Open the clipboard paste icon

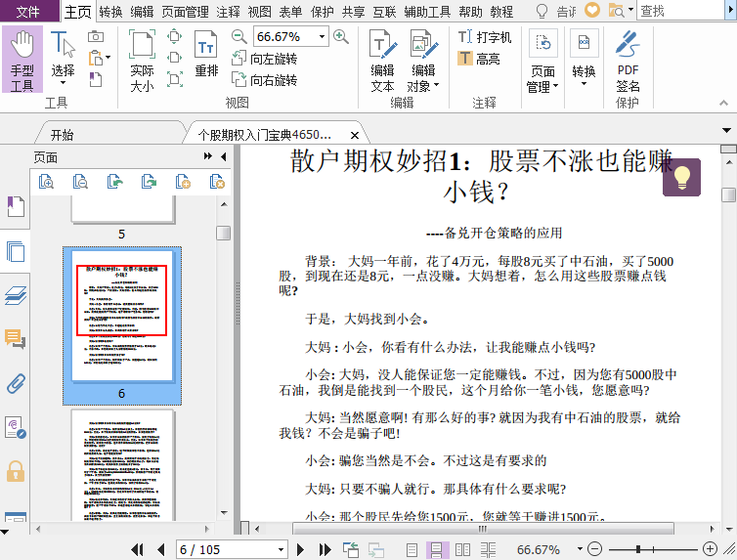[96, 58]
